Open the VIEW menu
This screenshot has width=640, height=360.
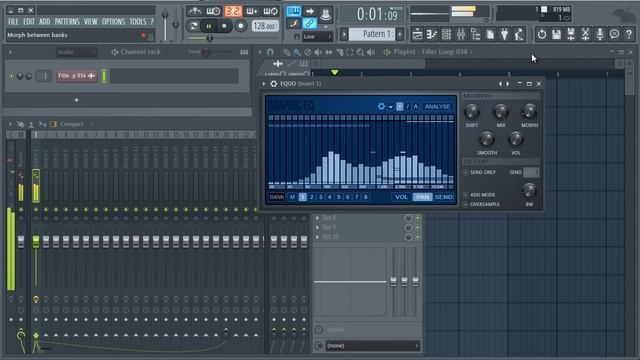coord(91,22)
